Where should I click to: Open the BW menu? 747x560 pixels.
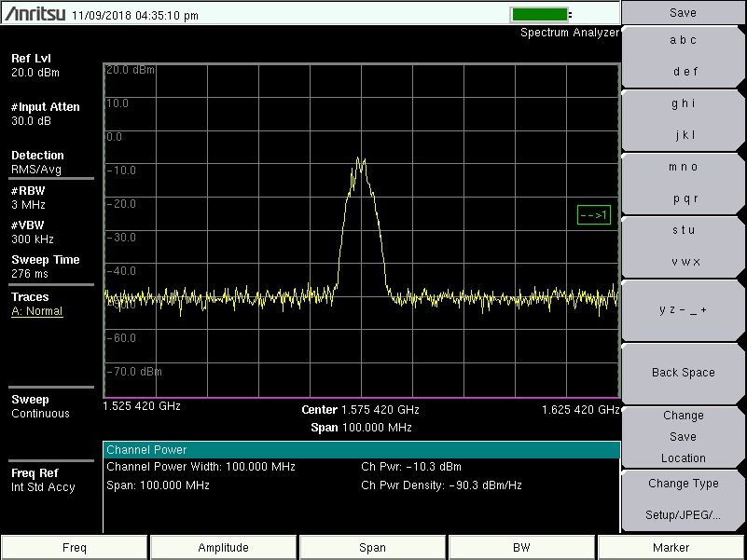pyautogui.click(x=521, y=547)
